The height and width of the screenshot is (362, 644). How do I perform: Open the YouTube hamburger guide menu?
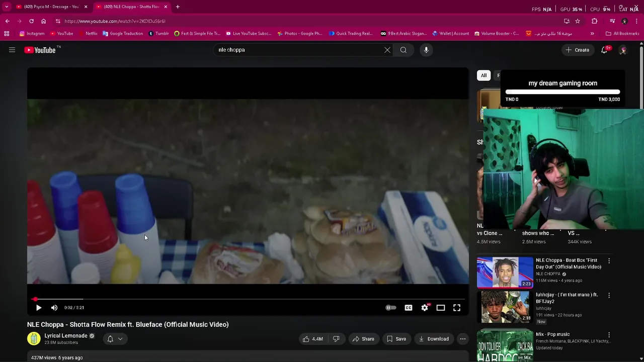(x=12, y=50)
